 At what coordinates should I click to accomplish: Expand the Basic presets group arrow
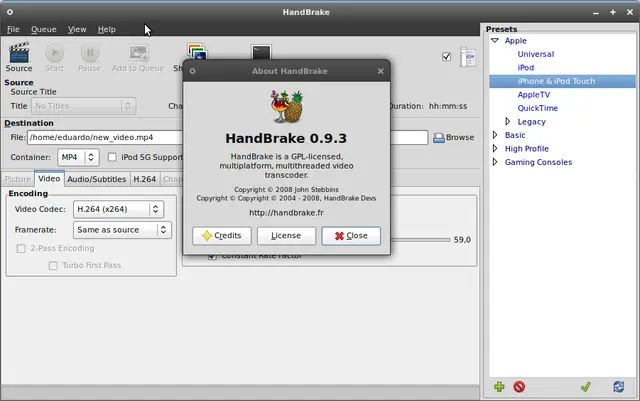(x=495, y=135)
